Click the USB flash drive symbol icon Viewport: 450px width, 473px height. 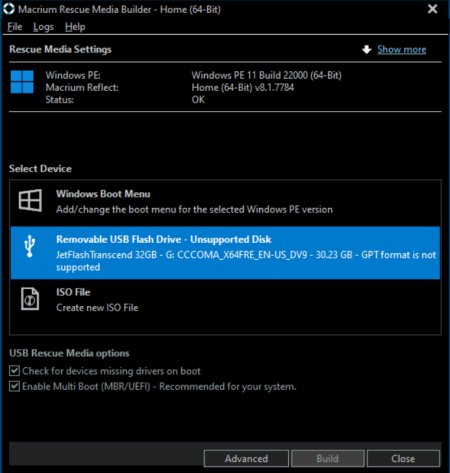[x=30, y=246]
